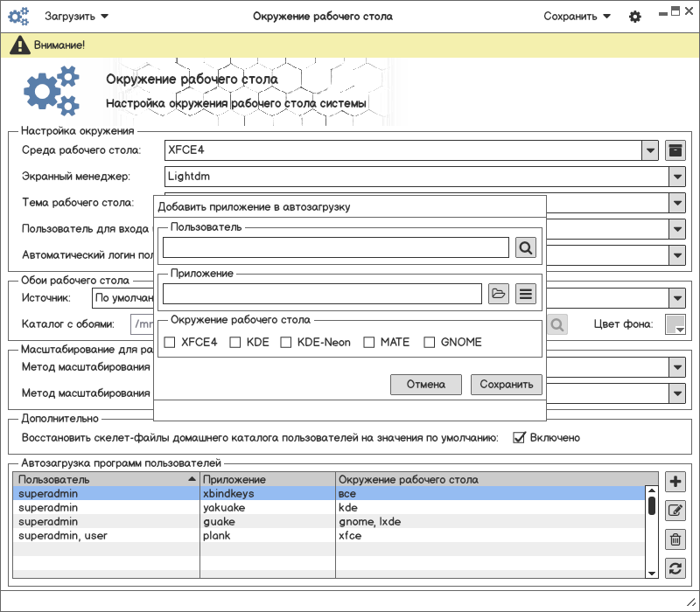
Task: Open settings gear in title bar
Action: 635,17
